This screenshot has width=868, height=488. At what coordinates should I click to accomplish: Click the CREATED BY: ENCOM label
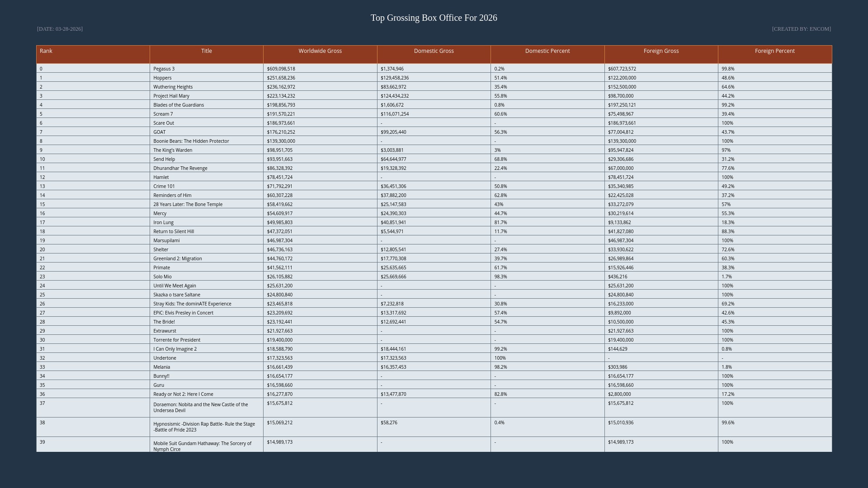pyautogui.click(x=801, y=29)
